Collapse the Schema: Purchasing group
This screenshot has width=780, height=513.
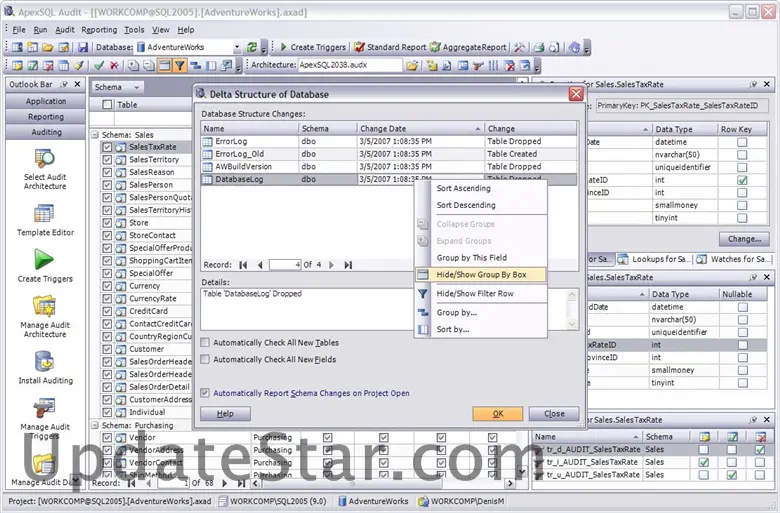coord(95,425)
